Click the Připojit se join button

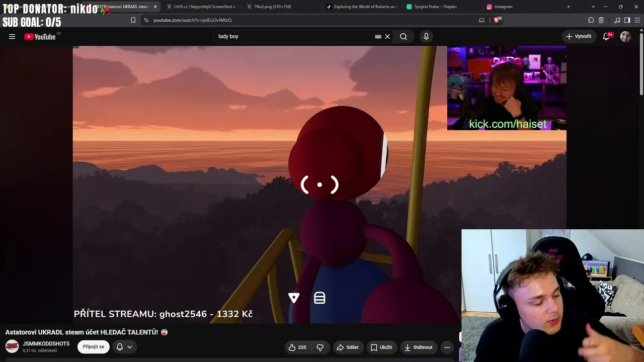94,347
